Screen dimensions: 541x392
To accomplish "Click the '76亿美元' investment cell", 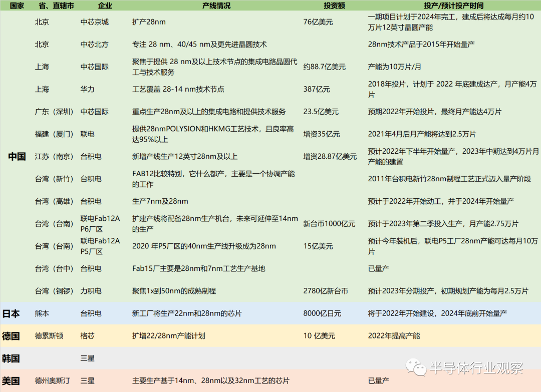I will pyautogui.click(x=318, y=22).
